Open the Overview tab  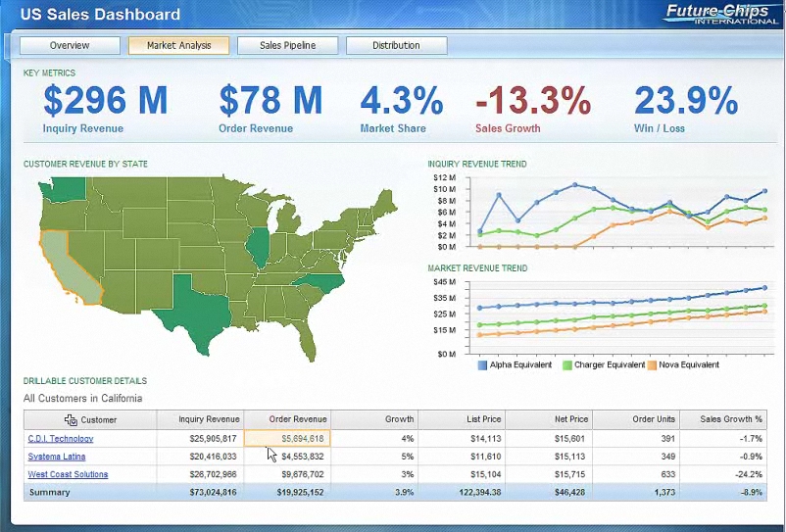(x=70, y=45)
